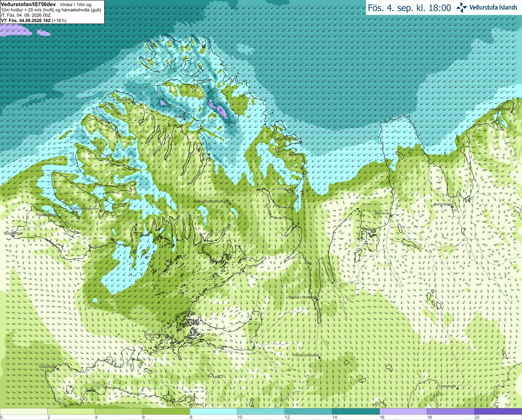Viewport: 522px width, 420px height.
Task: Click the Steingrímsfjarðarheiði station dot
Action: [230, 204]
